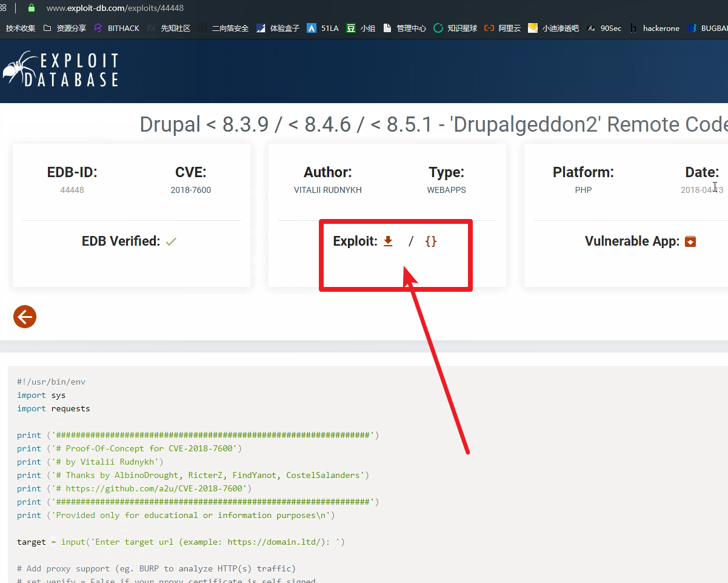728x583 pixels.
Task: Click the 'Provided only for educational' code line
Action: [x=176, y=515]
